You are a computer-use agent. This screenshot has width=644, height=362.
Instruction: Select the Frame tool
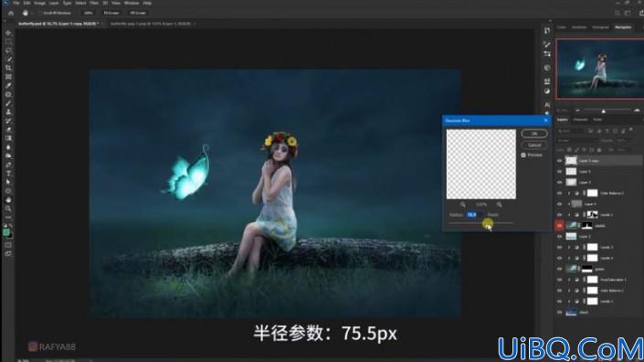click(x=8, y=77)
